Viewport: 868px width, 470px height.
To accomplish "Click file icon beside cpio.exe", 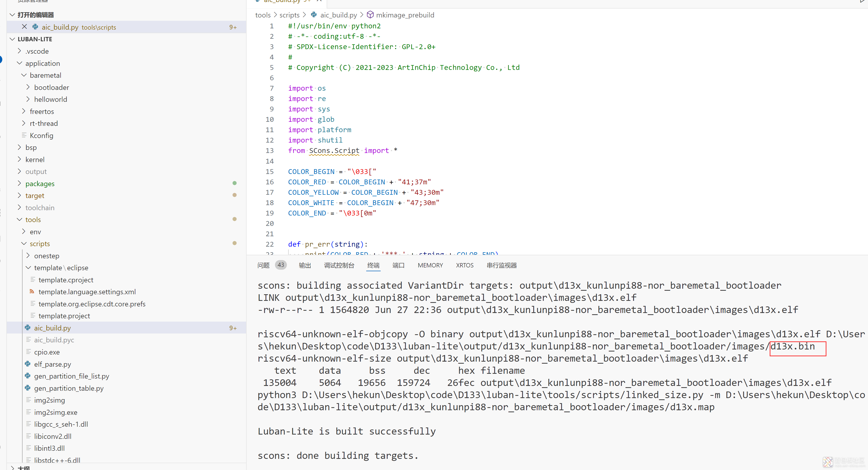I will (29, 351).
